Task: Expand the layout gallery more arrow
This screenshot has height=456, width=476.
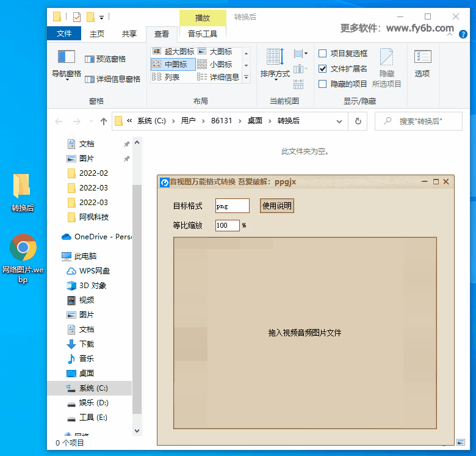Action: pyautogui.click(x=246, y=78)
